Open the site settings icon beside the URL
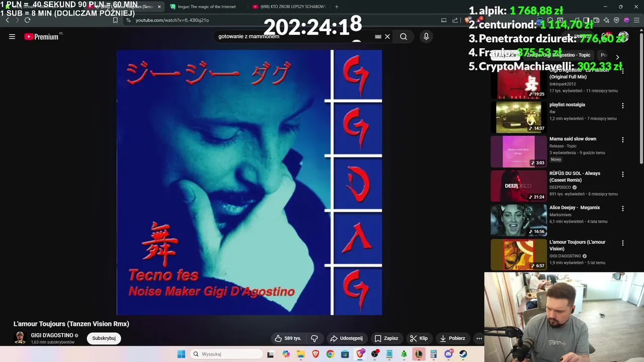644x362 pixels. coord(128,20)
